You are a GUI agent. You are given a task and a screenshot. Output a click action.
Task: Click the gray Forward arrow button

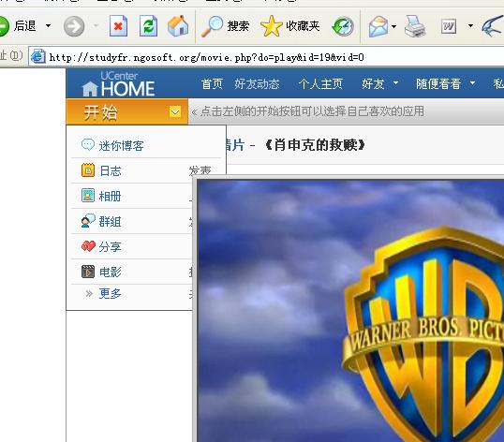pos(74,26)
